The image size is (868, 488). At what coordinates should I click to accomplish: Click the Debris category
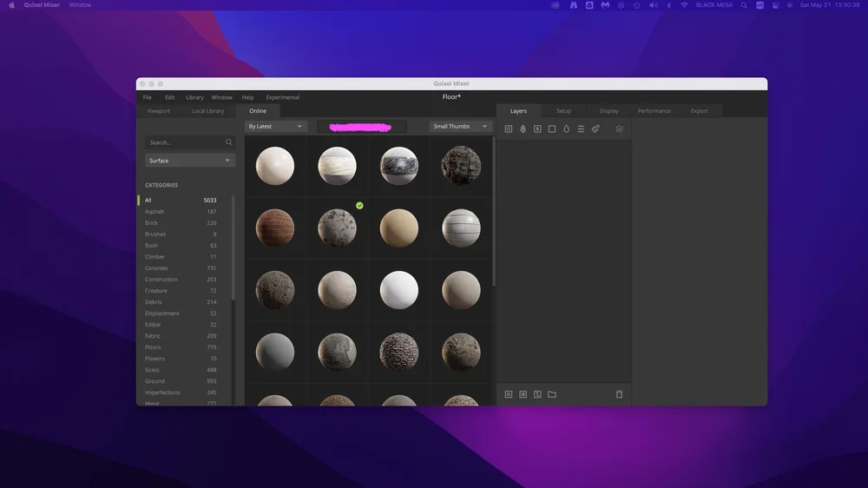click(x=181, y=302)
